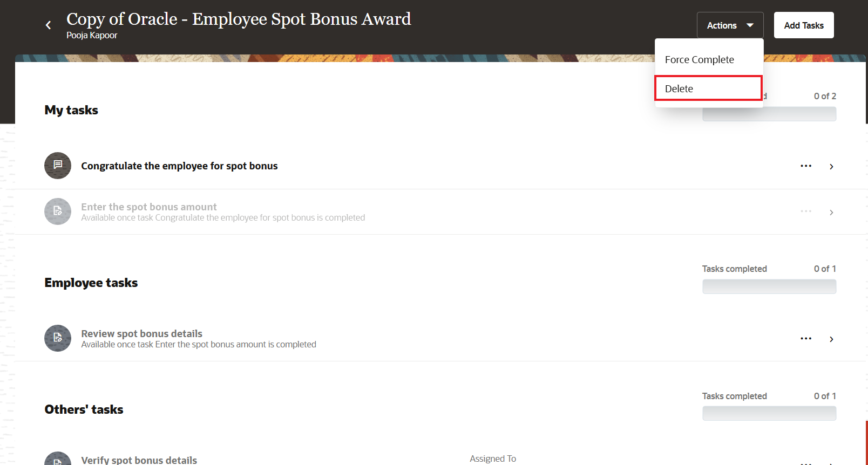Screen dimensions: 868x465
Task: Select the My tasks heading
Action: tap(71, 110)
